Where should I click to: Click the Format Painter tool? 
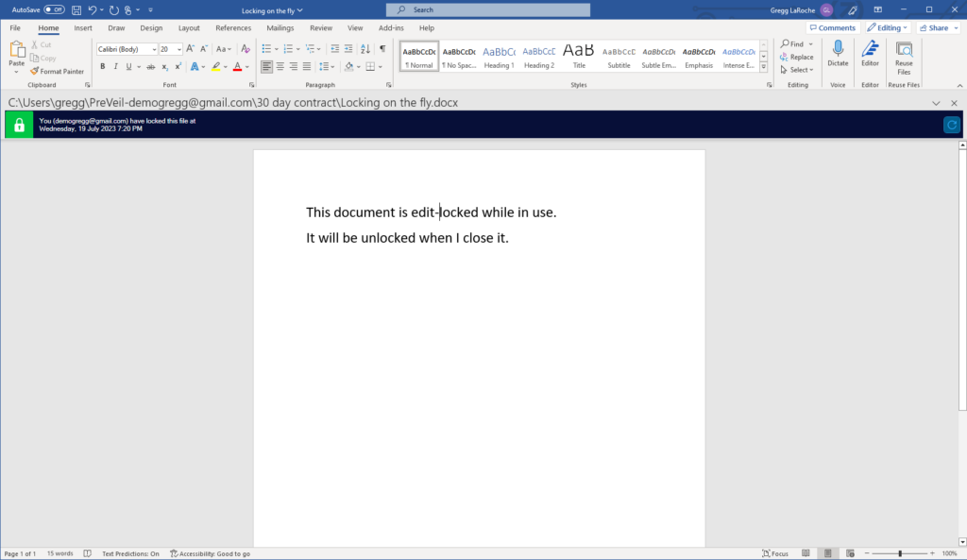[57, 71]
